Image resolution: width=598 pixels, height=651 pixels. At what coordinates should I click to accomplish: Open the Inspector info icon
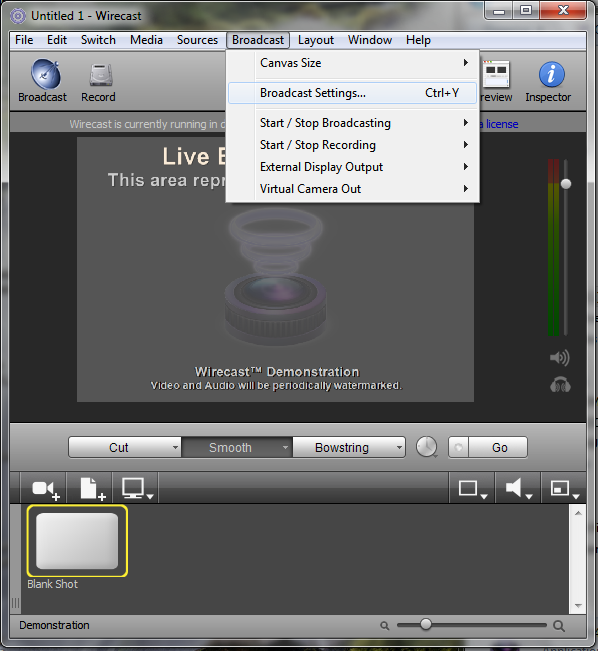pyautogui.click(x=551, y=75)
